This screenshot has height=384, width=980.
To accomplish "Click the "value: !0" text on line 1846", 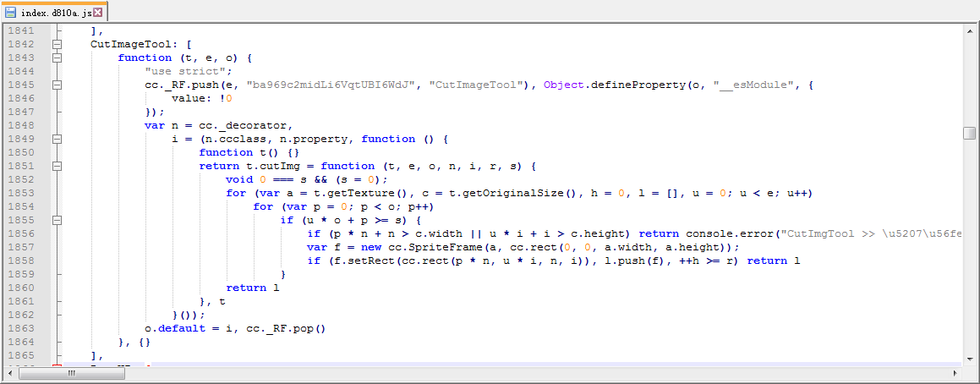I will 202,98.
